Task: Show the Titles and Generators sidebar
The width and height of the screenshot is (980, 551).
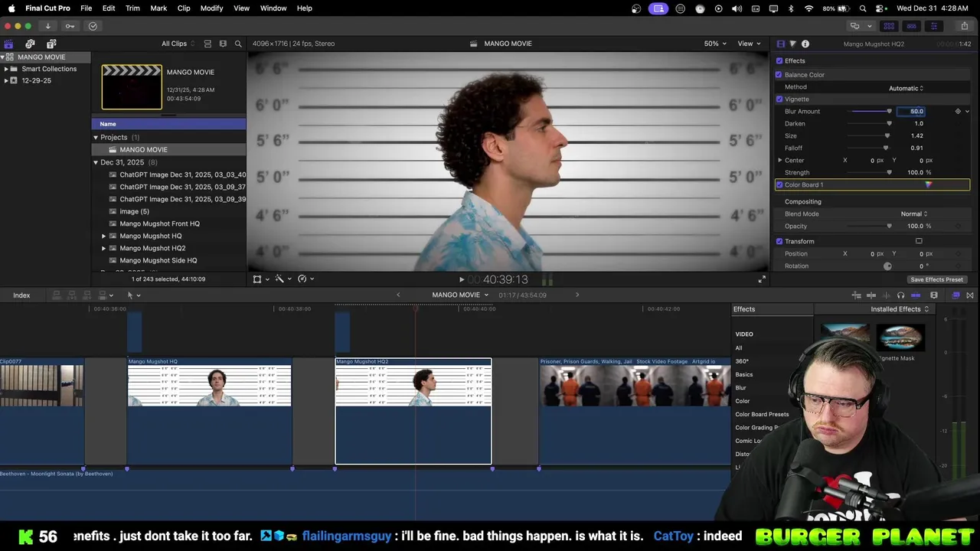Action: [51, 44]
